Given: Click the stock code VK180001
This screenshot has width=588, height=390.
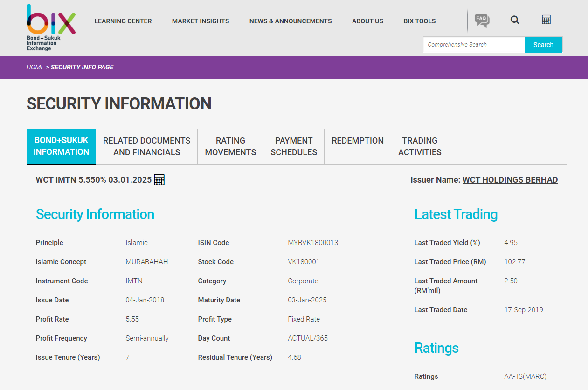Looking at the screenshot, I should pyautogui.click(x=304, y=262).
